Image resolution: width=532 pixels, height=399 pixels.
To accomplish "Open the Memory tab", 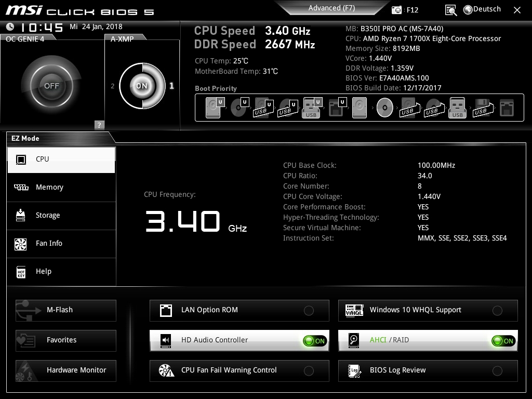I will [x=61, y=187].
